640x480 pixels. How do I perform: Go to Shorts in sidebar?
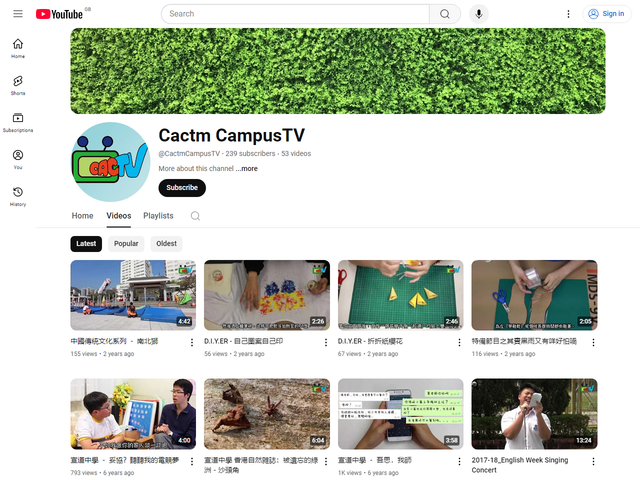(x=18, y=84)
